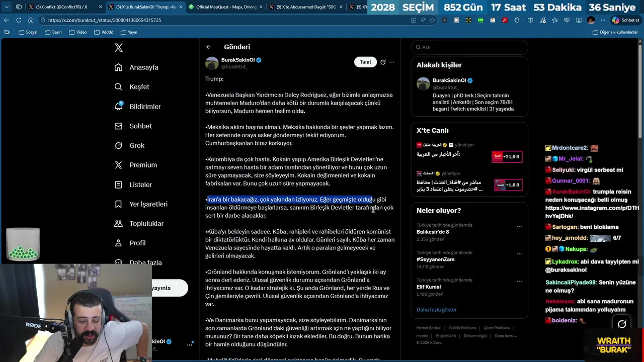Open Yer İşaretleri bookmarks
Image resolution: width=644 pixels, height=362 pixels.
pyautogui.click(x=141, y=204)
